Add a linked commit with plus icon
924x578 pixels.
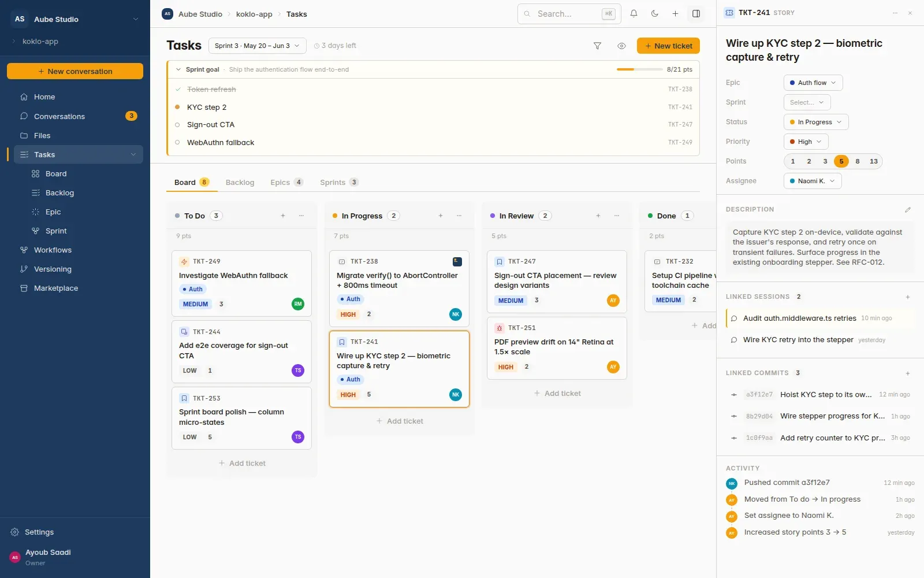point(908,373)
